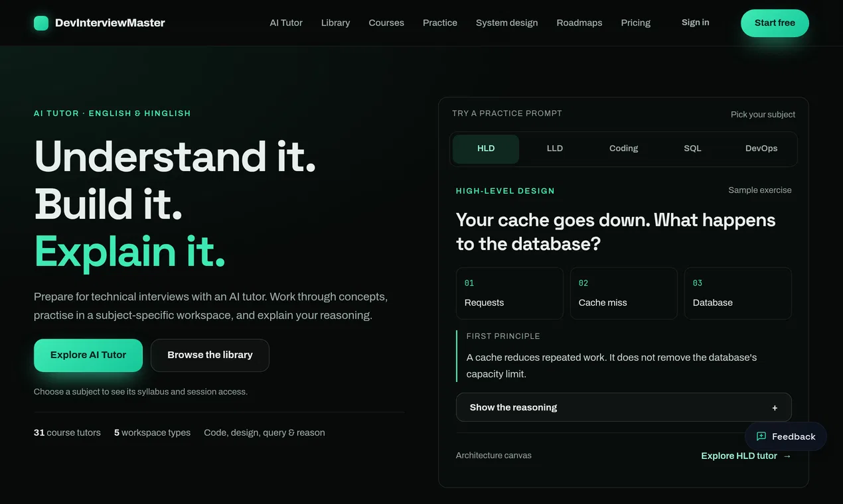Click the 'HIGH-LEVEL DESIGN' label
Image resolution: width=843 pixels, height=504 pixels.
505,191
